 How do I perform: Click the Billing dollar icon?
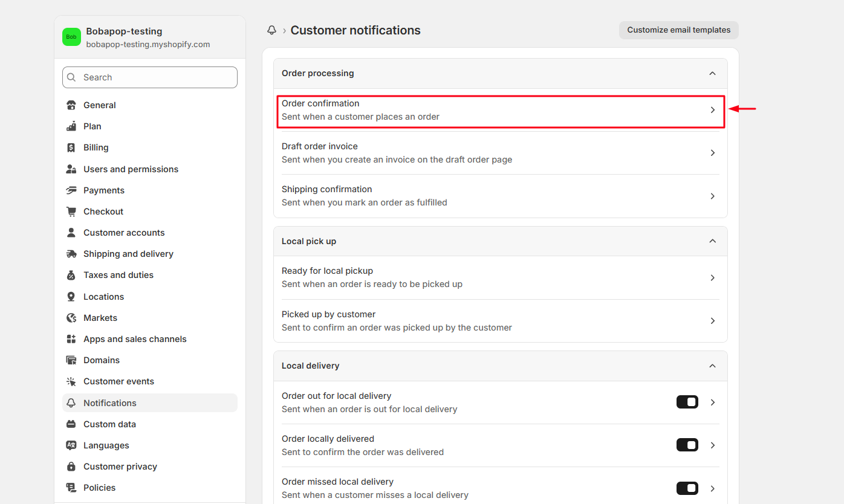pos(71,147)
